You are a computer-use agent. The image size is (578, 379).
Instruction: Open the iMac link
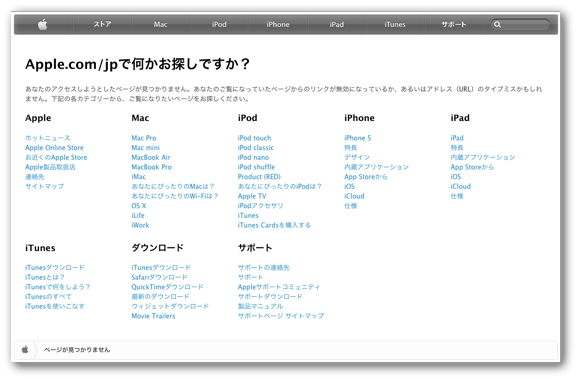tap(139, 177)
